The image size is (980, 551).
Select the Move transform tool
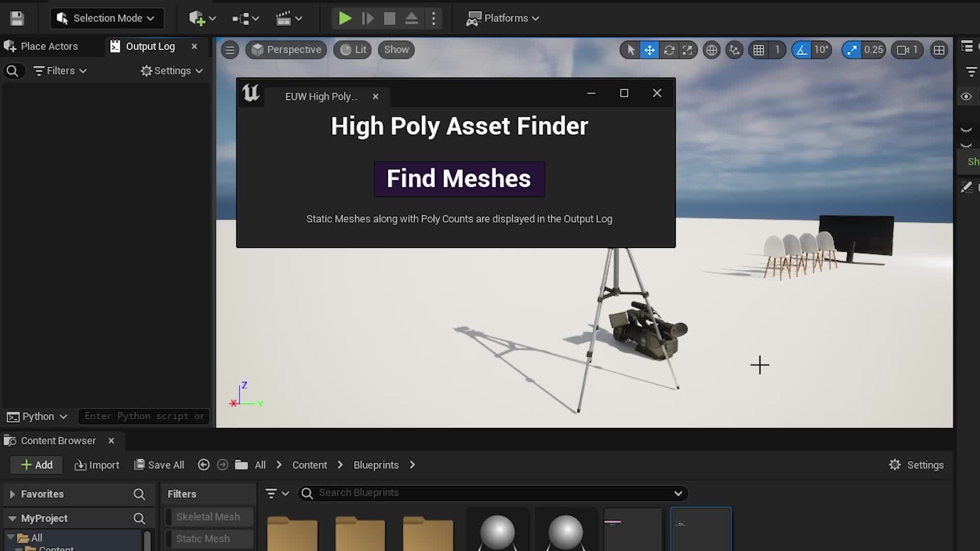click(649, 49)
